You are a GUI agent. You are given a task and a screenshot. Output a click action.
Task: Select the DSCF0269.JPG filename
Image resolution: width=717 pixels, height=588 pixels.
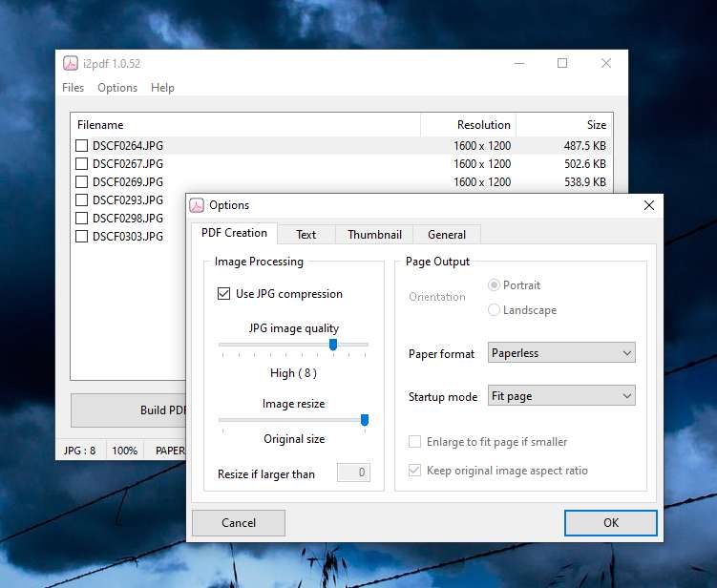[x=128, y=182]
